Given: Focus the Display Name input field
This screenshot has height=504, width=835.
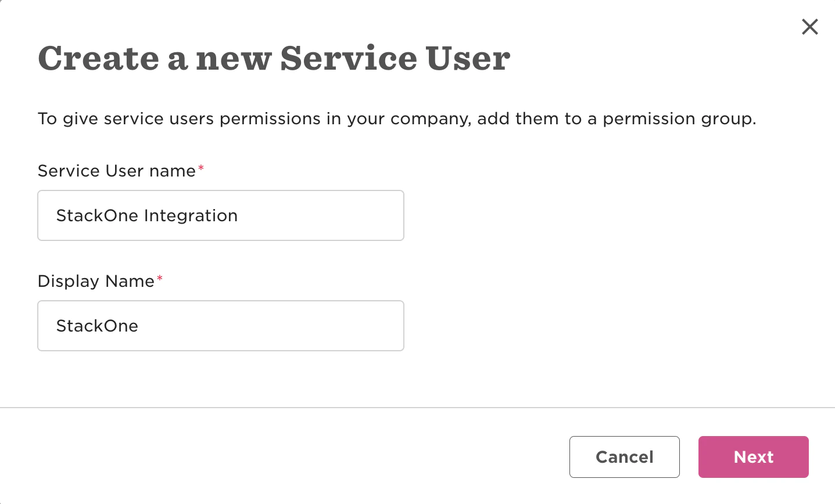Looking at the screenshot, I should click(x=221, y=326).
